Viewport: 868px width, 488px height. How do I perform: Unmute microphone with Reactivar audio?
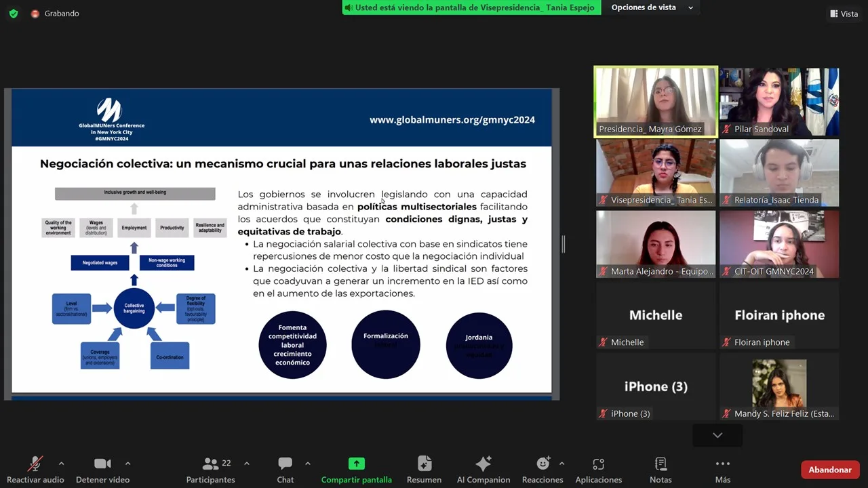tap(35, 470)
